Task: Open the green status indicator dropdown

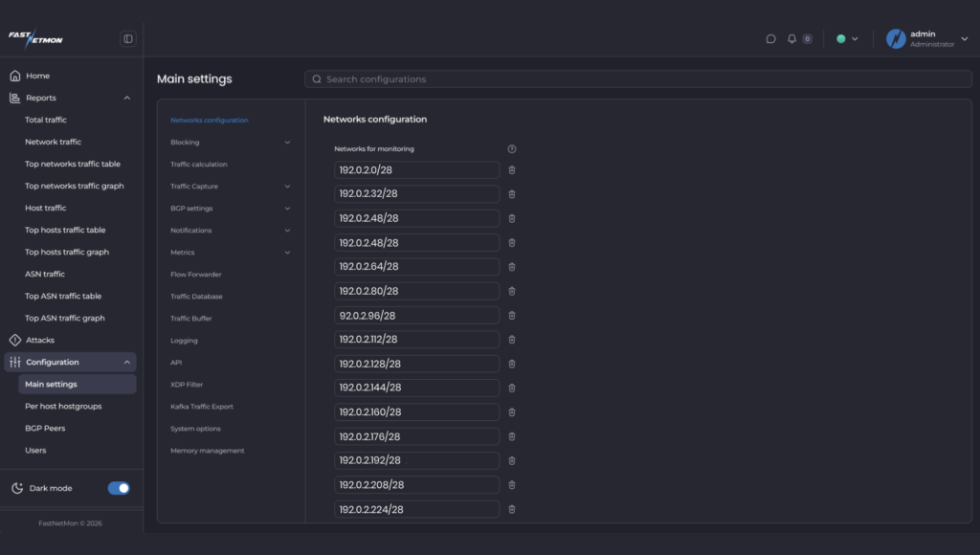Action: click(847, 39)
